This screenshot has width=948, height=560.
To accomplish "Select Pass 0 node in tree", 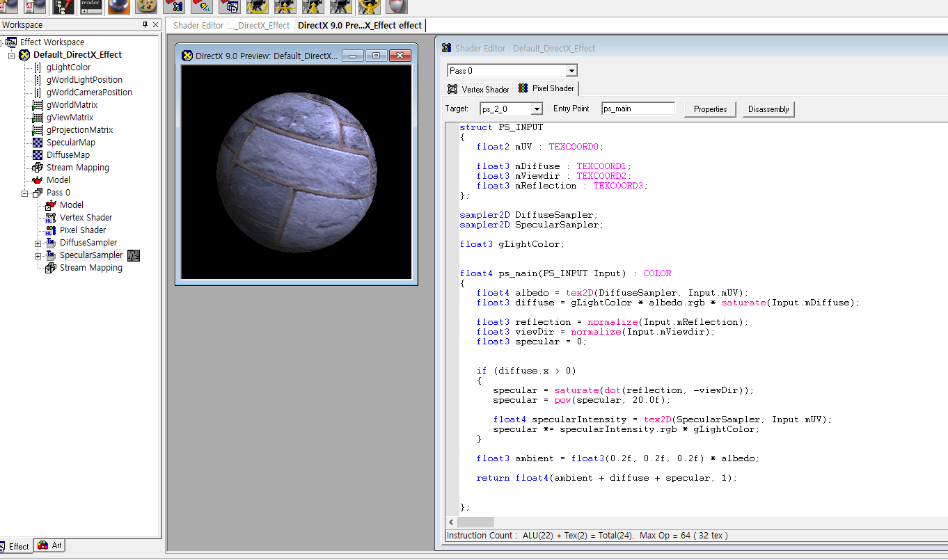I will [58, 193].
